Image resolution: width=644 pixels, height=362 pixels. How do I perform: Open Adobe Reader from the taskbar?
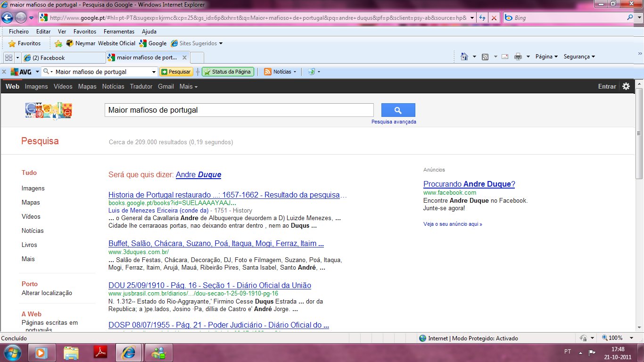(101, 352)
